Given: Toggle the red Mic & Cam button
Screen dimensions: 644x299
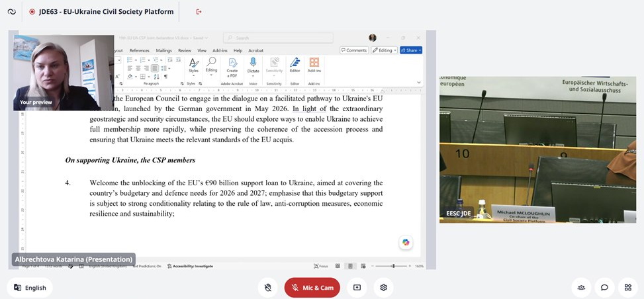Looking at the screenshot, I should [x=312, y=288].
